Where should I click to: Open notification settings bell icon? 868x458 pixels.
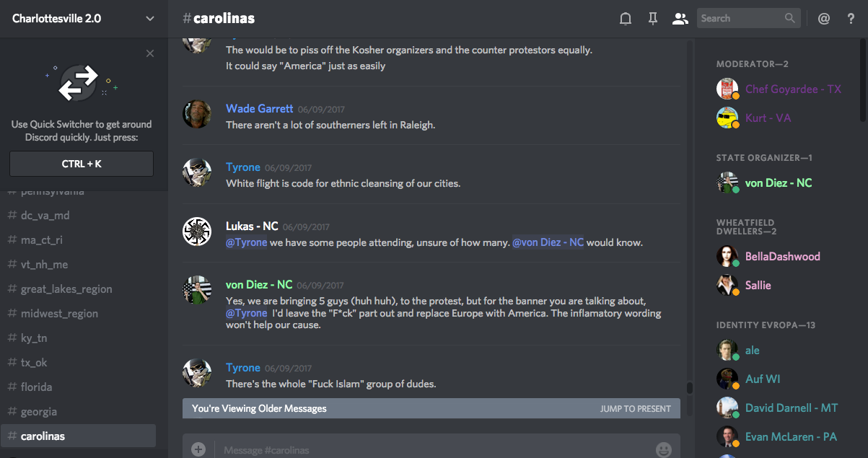click(626, 19)
